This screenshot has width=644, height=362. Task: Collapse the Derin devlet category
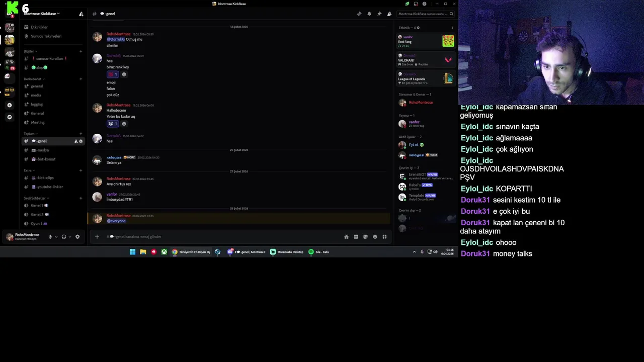point(34,79)
